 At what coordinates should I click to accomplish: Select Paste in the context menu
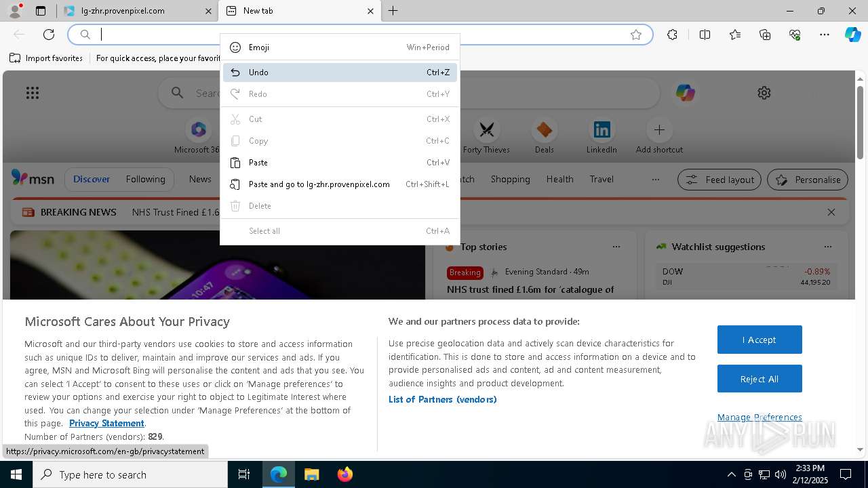click(x=340, y=163)
